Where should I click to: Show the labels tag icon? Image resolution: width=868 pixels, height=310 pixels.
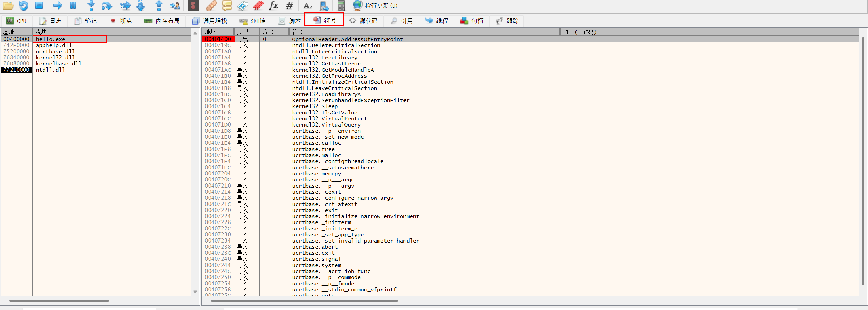[242, 5]
